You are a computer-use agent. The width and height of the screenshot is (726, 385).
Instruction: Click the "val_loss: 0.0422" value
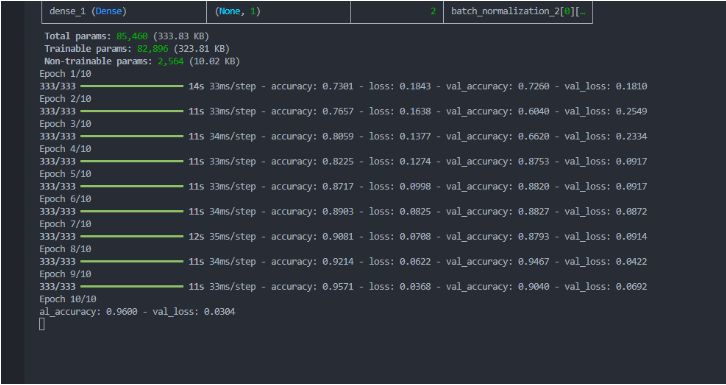[606, 261]
